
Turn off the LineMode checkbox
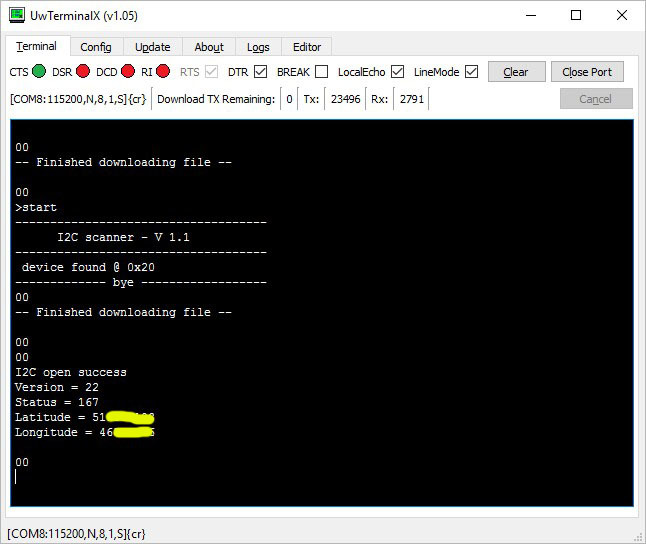point(471,72)
